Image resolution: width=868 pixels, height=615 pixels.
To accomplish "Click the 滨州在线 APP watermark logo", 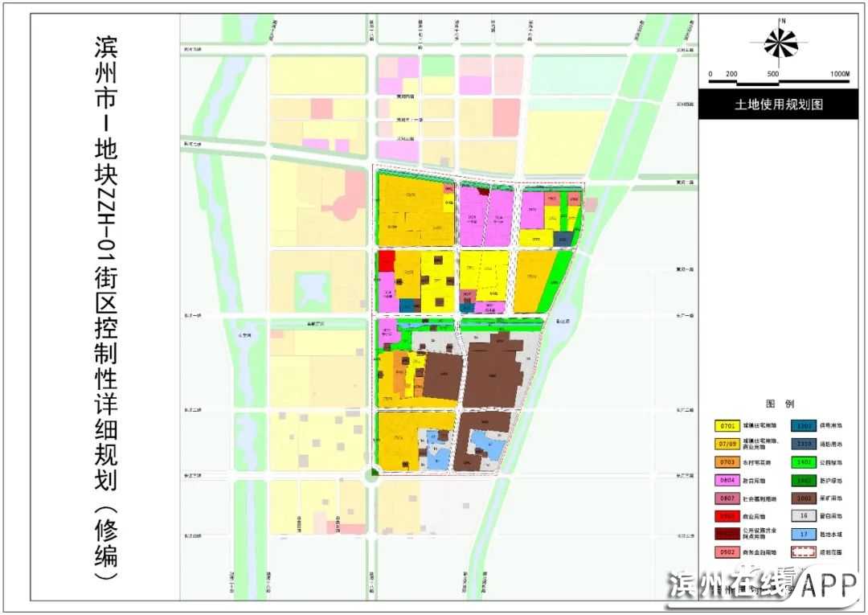I will click(762, 584).
